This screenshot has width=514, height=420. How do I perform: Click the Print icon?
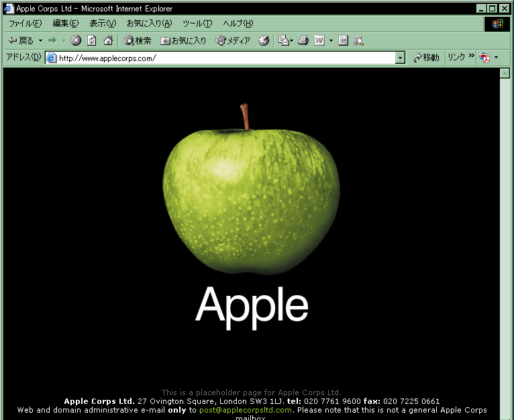(x=303, y=41)
